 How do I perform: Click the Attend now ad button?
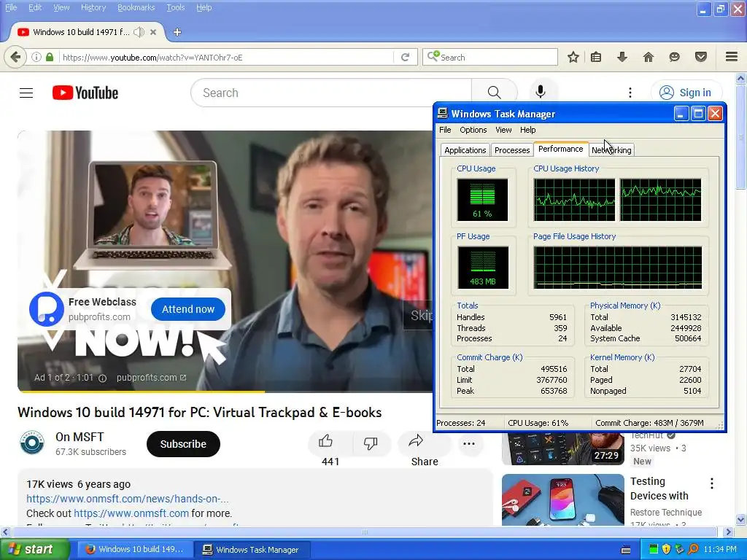[188, 309]
